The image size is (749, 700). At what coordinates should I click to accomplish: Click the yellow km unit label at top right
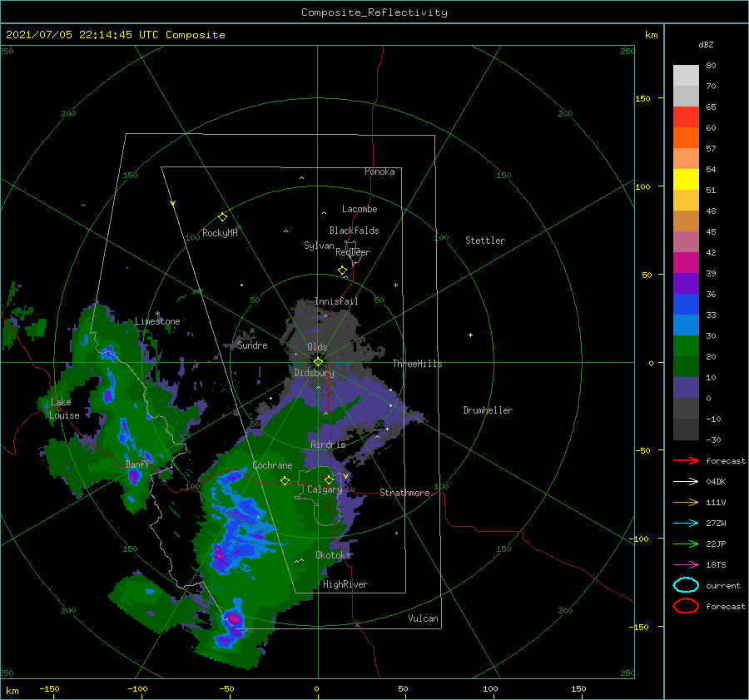(651, 35)
